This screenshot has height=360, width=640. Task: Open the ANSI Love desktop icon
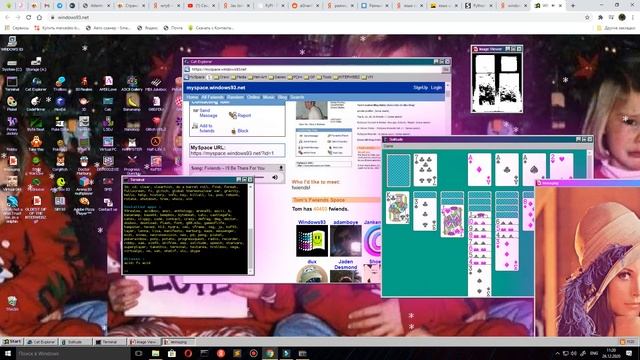click(x=108, y=84)
